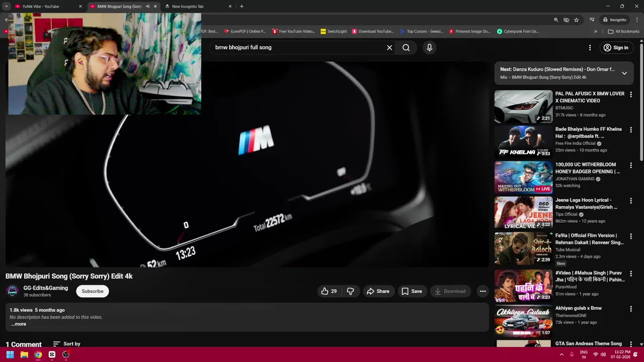Click the YouTube search magnifier button
Image resolution: width=644 pixels, height=362 pixels.
406,48
